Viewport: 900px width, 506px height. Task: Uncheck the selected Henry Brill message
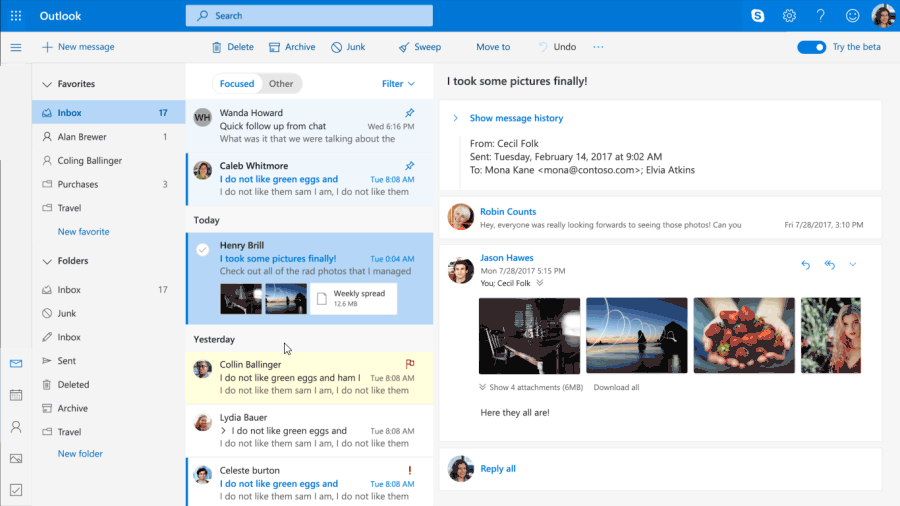click(x=202, y=249)
